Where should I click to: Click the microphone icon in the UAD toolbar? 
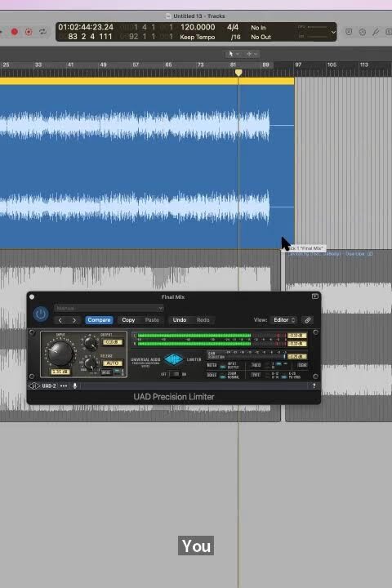coord(75,385)
